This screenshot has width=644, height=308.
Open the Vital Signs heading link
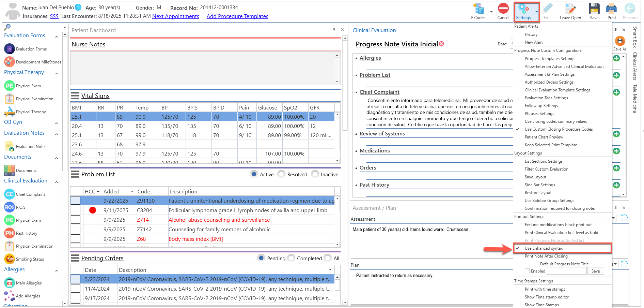point(95,96)
